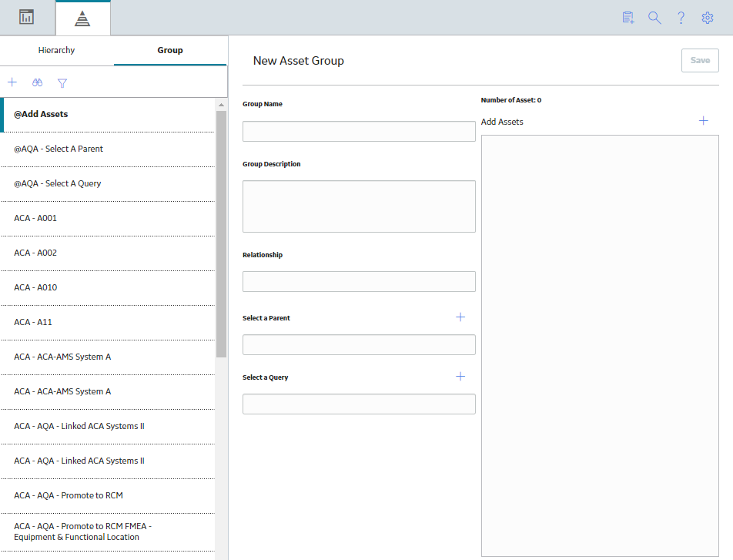733x560 pixels.
Task: Select the 'ACA - A11' group
Action: [x=108, y=322]
